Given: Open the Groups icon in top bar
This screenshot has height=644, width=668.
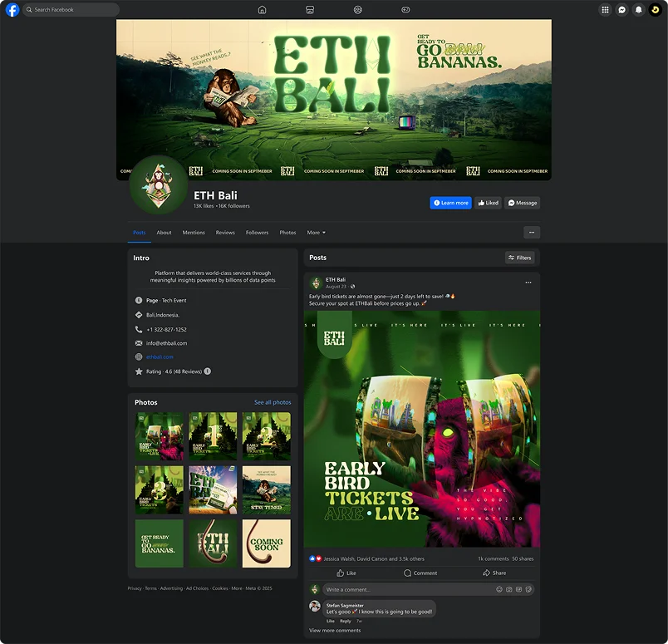Looking at the screenshot, I should 358,9.
